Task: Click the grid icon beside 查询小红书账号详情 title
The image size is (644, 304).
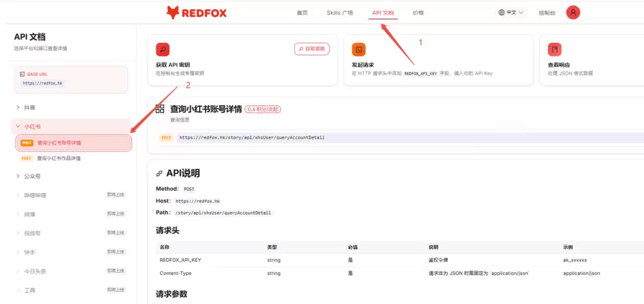Action: click(160, 109)
